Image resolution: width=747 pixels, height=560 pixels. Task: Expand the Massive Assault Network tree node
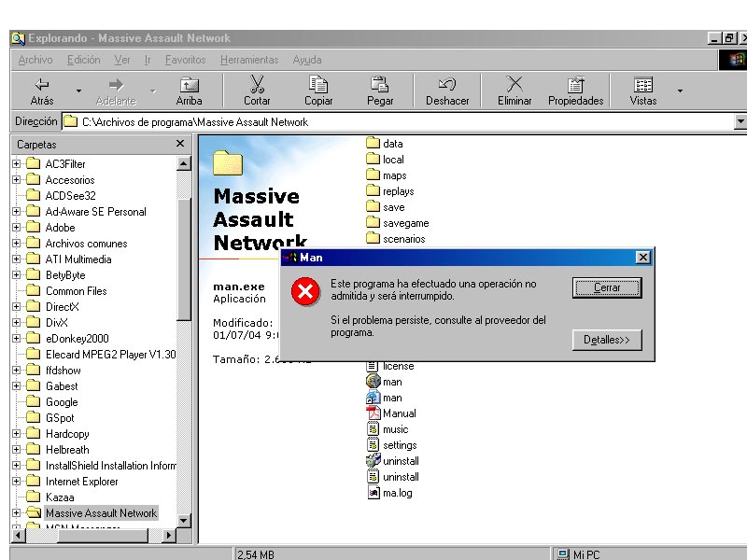click(x=17, y=512)
